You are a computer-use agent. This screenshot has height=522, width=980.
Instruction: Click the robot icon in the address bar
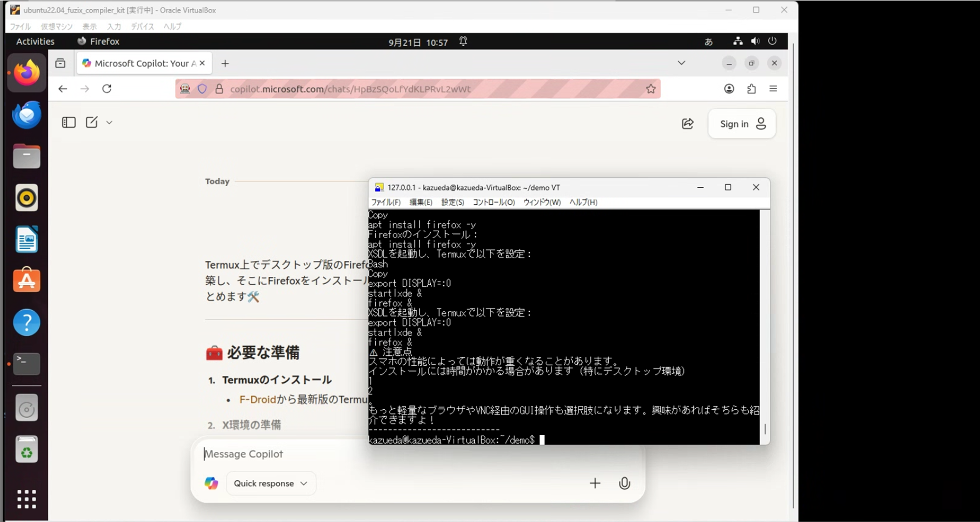click(x=185, y=89)
